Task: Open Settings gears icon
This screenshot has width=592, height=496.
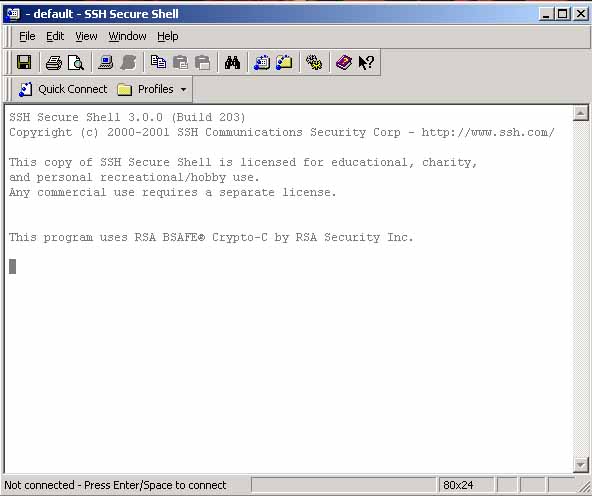Action: 314,62
